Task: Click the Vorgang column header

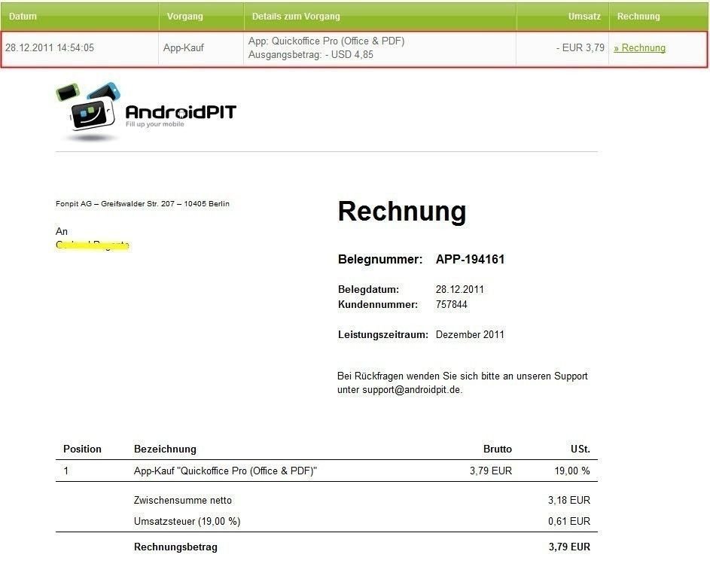Action: [x=184, y=17]
